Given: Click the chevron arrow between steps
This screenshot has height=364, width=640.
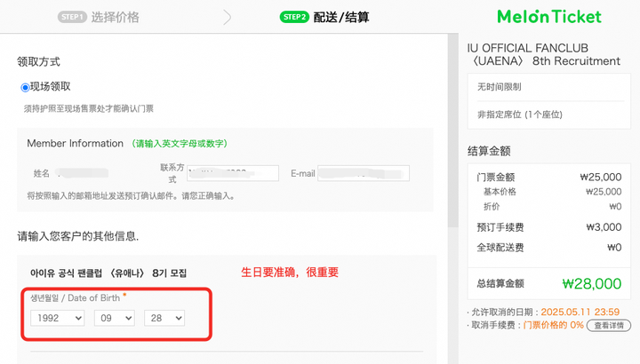Looking at the screenshot, I should coord(227,17).
